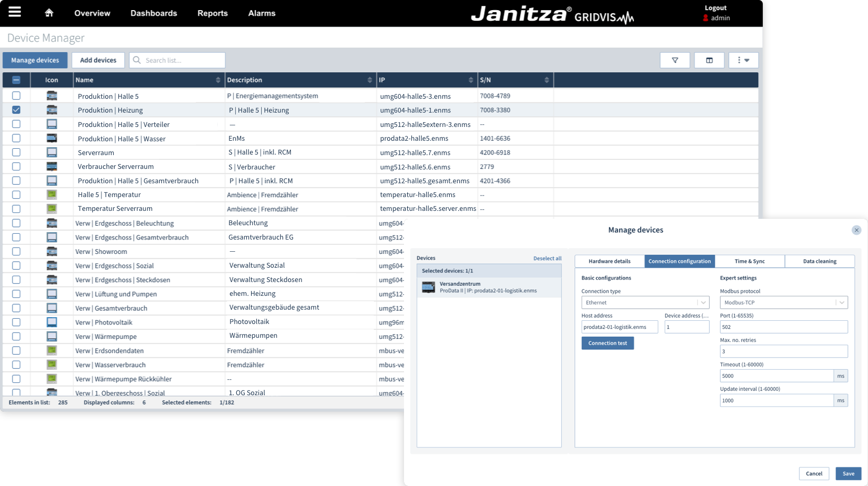
Task: Toggle the select-all header checkbox
Action: pos(16,80)
